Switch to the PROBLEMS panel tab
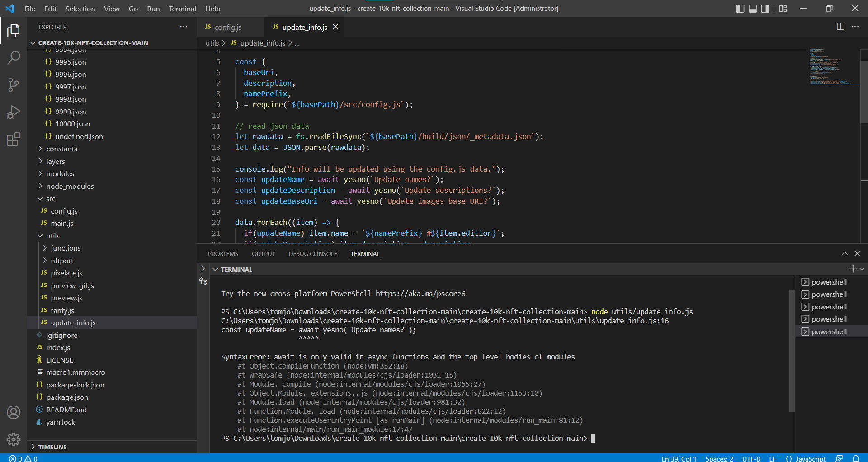The image size is (868, 462). (x=223, y=254)
